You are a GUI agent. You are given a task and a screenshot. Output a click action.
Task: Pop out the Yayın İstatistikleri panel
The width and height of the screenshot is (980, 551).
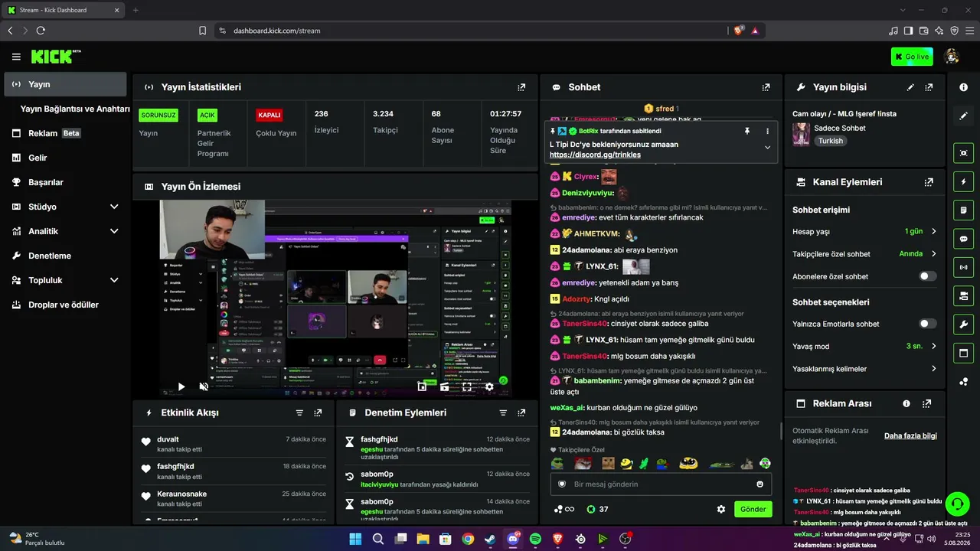tap(521, 87)
